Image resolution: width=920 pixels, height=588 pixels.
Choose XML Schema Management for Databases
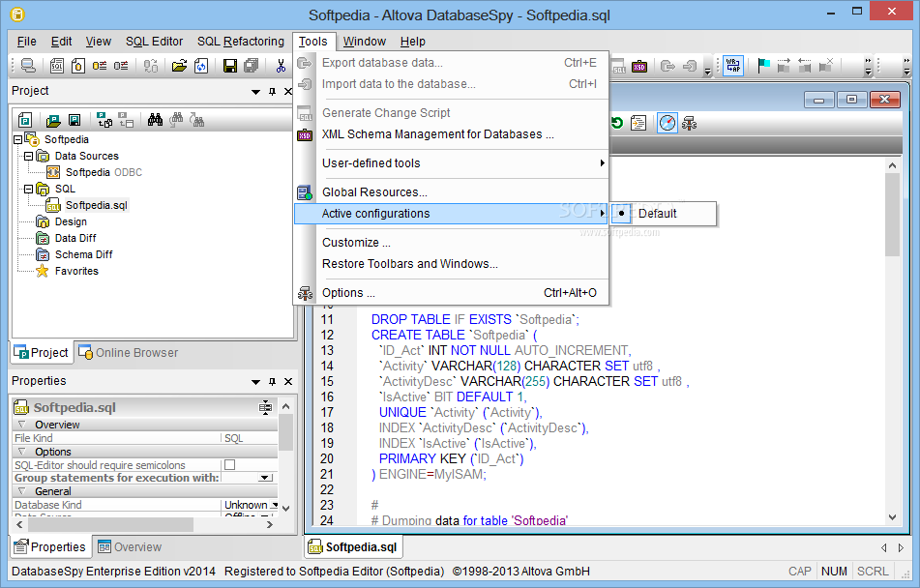click(x=451, y=134)
